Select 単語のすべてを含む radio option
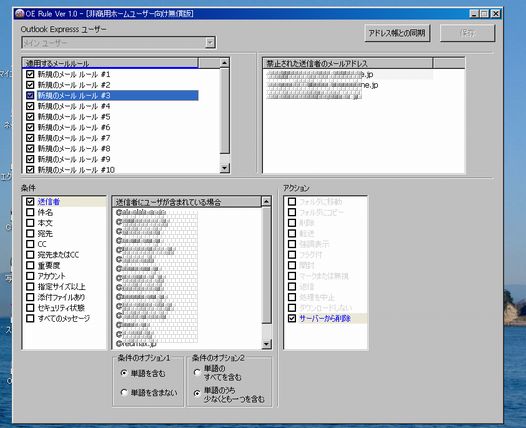The image size is (526, 428). (197, 373)
